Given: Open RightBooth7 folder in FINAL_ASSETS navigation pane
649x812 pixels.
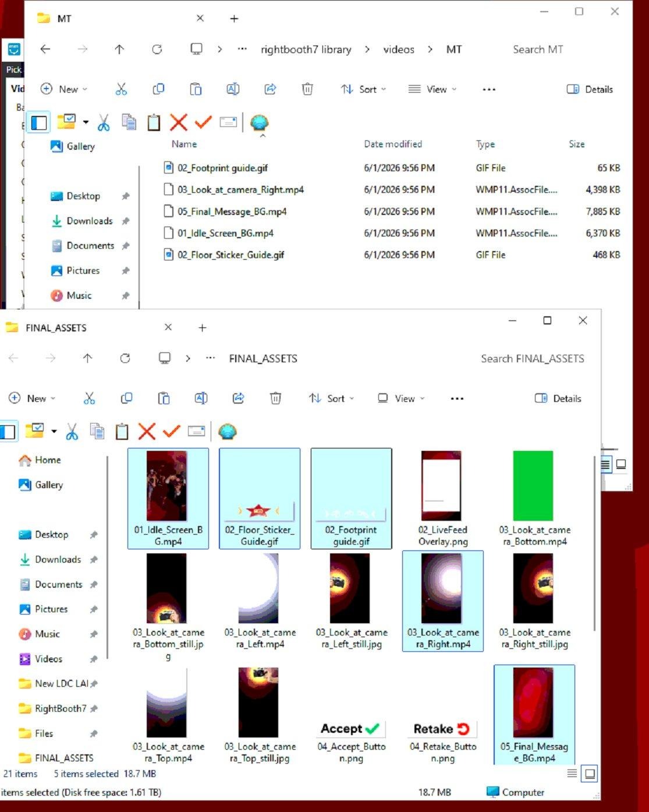Looking at the screenshot, I should click(60, 708).
